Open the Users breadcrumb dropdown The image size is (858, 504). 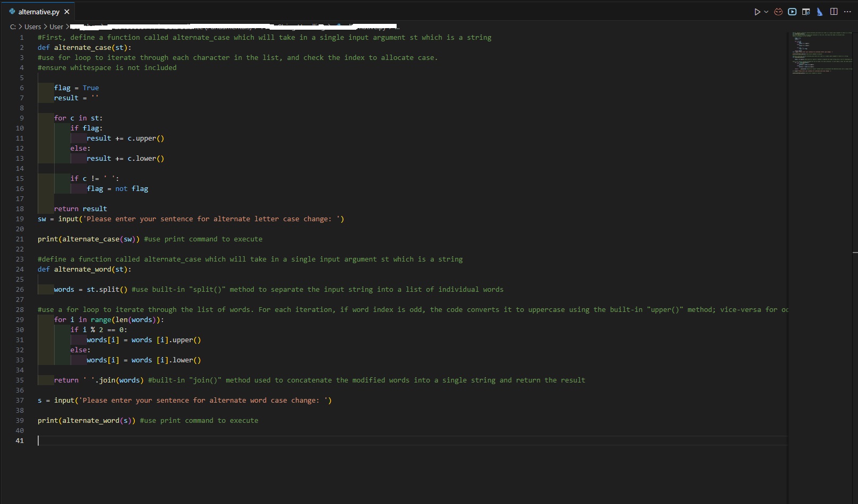pyautogui.click(x=33, y=26)
